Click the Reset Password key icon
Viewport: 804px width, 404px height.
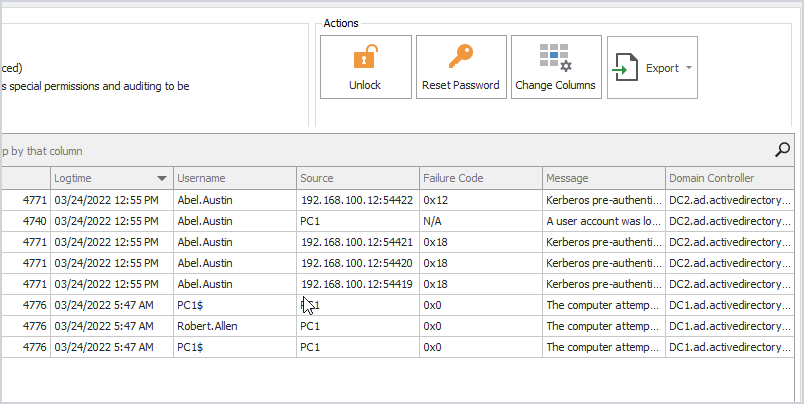[x=460, y=56]
